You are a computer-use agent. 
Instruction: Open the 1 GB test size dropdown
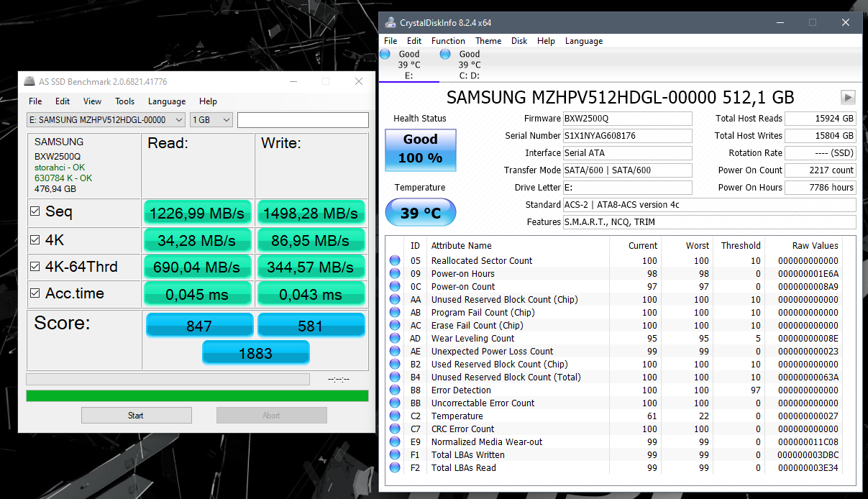click(211, 120)
